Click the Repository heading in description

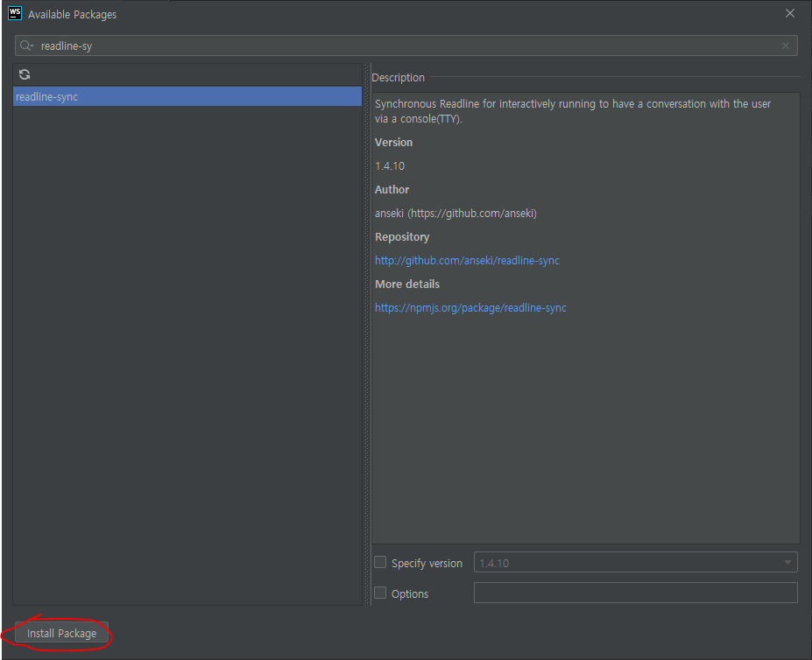[402, 237]
